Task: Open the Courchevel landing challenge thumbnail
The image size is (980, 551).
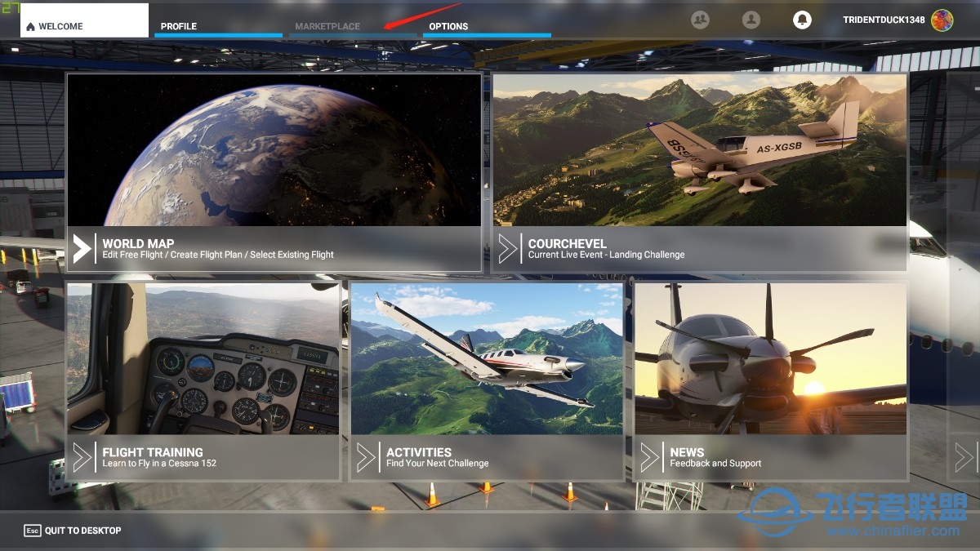Action: tap(700, 150)
